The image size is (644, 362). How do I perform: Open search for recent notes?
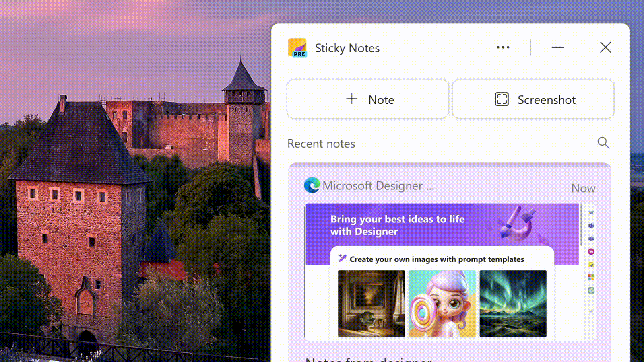point(603,143)
